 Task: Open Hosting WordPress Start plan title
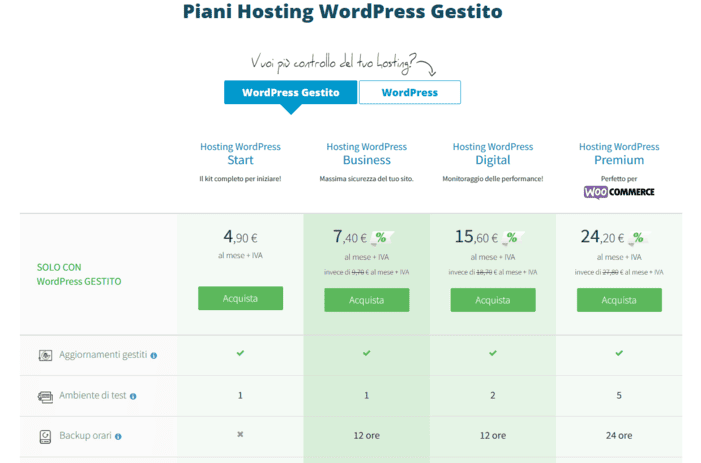pyautogui.click(x=240, y=153)
